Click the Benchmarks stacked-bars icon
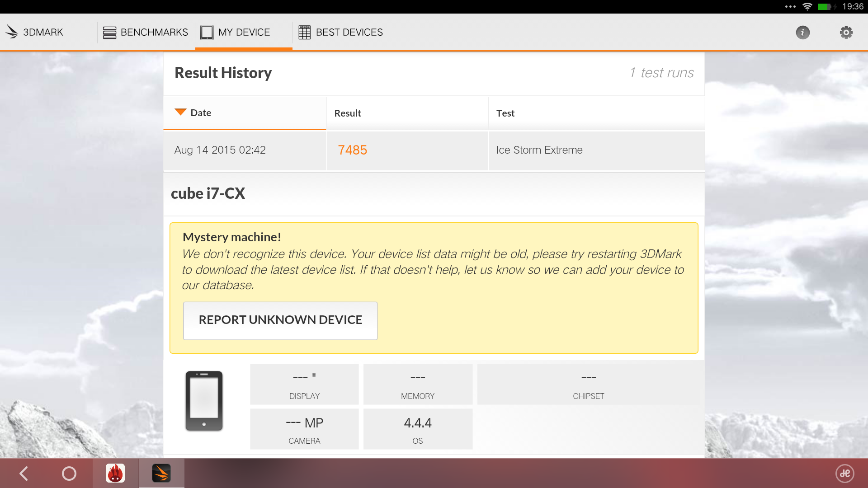Image resolution: width=868 pixels, height=488 pixels. pyautogui.click(x=109, y=33)
